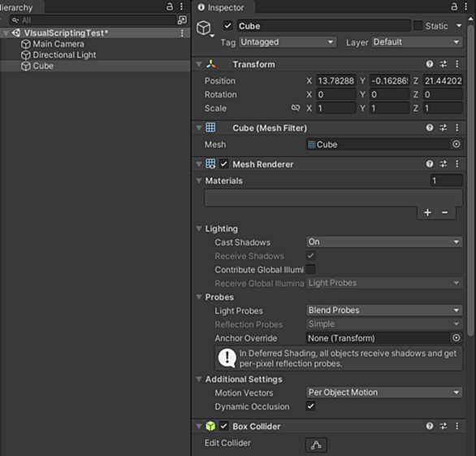Toggle the Static checkbox
The image size is (476, 456).
click(x=418, y=26)
